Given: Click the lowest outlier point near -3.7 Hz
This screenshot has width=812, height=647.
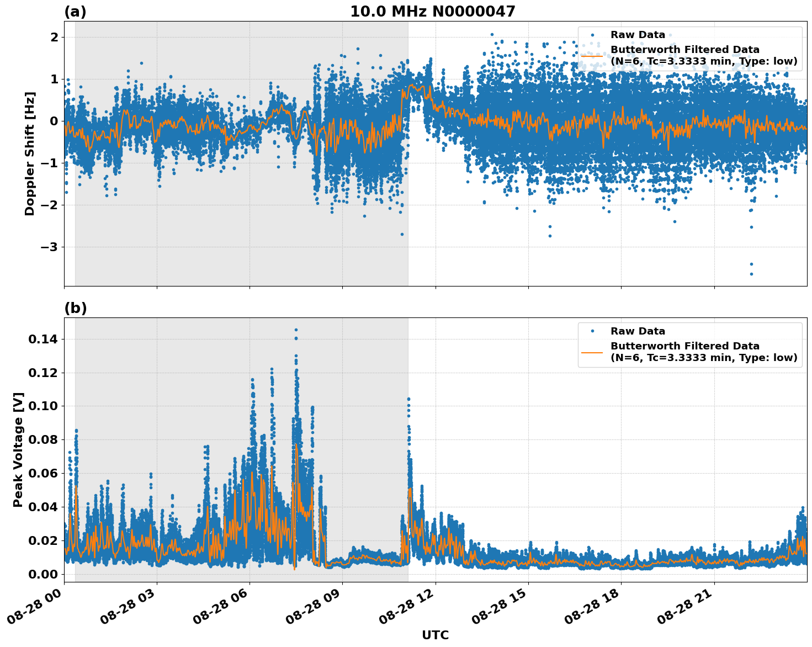Looking at the screenshot, I should [751, 273].
